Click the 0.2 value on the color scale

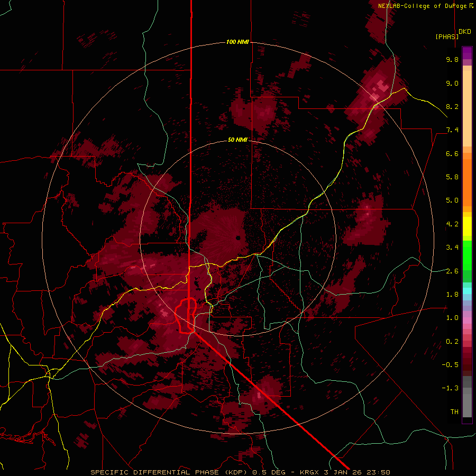(x=452, y=342)
